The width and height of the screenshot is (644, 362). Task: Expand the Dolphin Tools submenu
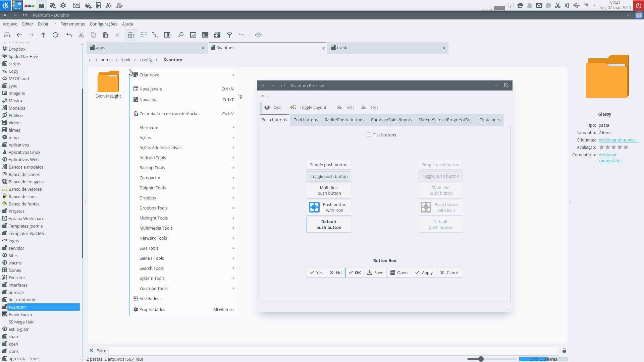coord(183,188)
